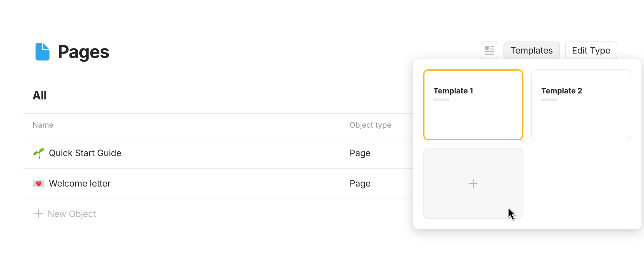Click the blue Pages document icon
The width and height of the screenshot is (644, 260).
[x=42, y=52]
